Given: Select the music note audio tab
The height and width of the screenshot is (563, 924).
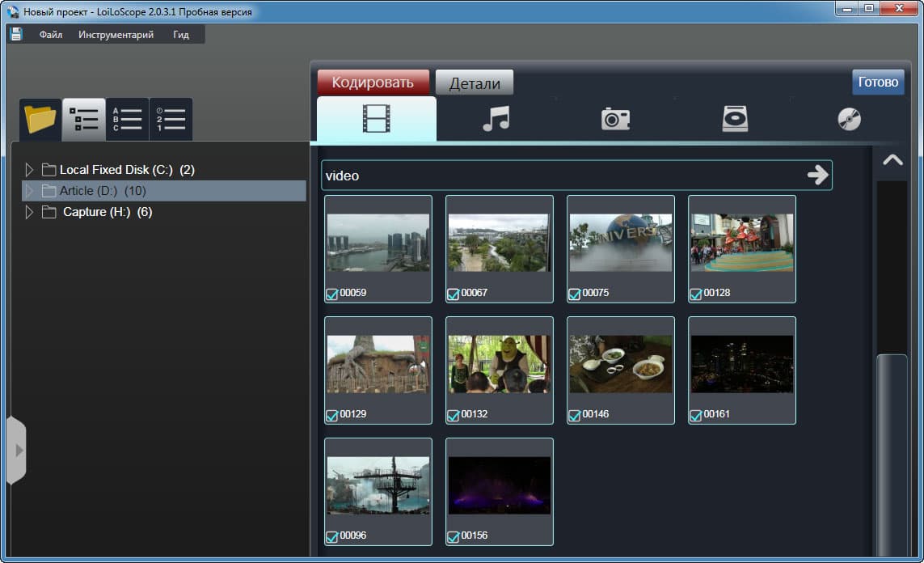Looking at the screenshot, I should pyautogui.click(x=496, y=120).
